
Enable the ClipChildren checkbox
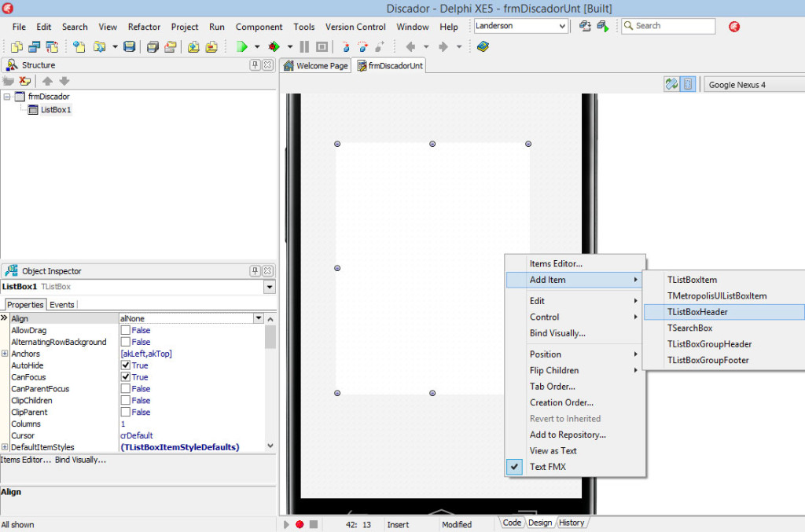click(x=125, y=401)
